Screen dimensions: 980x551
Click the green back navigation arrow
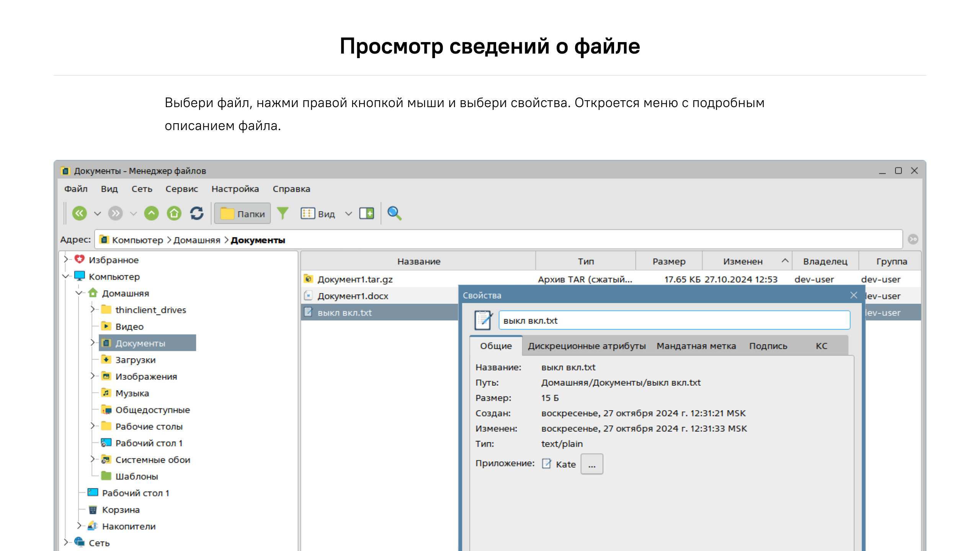point(80,213)
